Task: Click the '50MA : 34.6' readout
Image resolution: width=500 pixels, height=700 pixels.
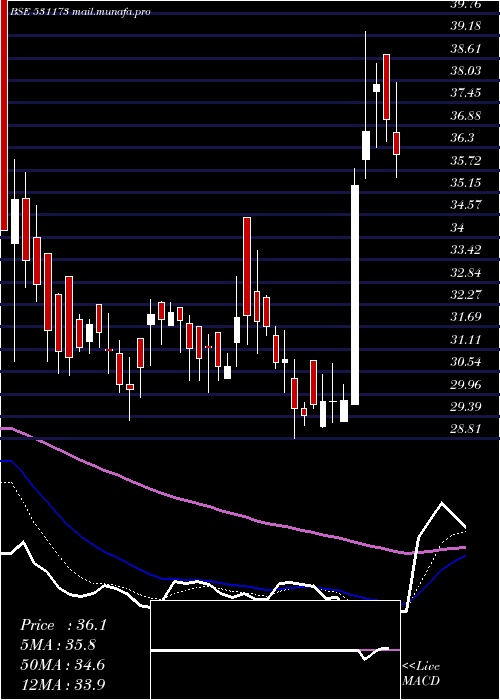Action: tap(62, 665)
